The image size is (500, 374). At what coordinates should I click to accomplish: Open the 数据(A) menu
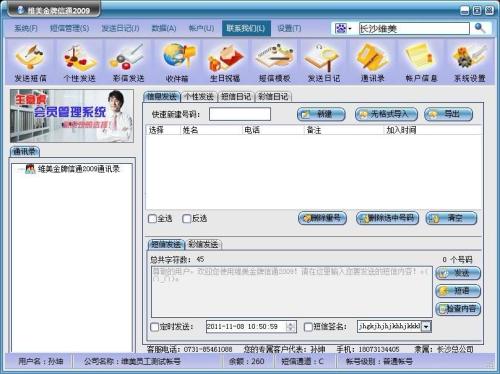pyautogui.click(x=164, y=28)
